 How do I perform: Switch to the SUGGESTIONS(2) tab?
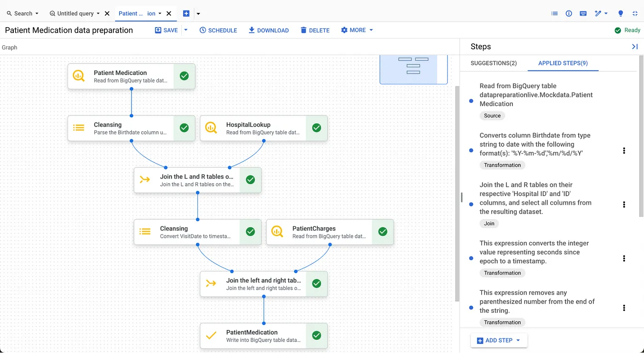[x=494, y=63]
